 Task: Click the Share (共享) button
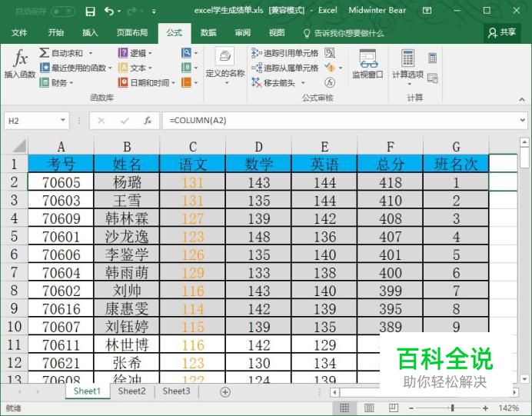tap(502, 33)
